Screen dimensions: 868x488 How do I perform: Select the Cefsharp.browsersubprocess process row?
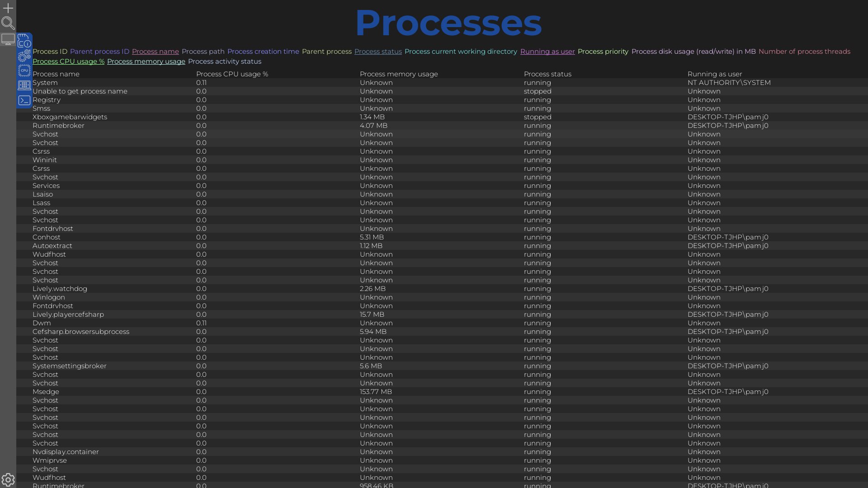tap(442, 332)
